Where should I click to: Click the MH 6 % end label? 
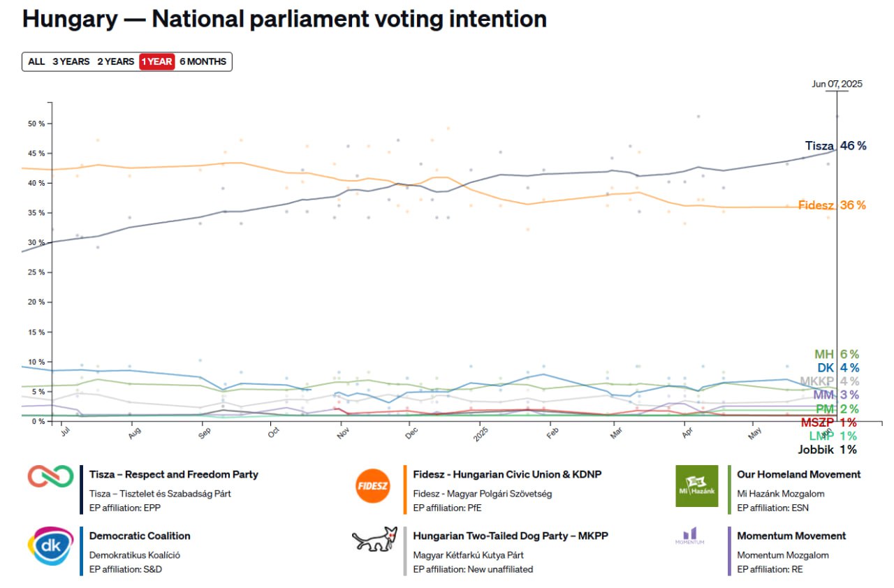pos(837,355)
